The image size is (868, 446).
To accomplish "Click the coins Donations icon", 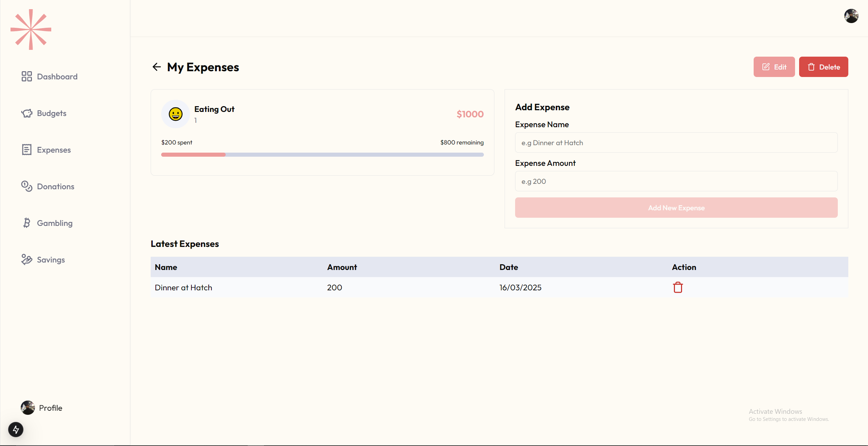I will click(x=27, y=186).
